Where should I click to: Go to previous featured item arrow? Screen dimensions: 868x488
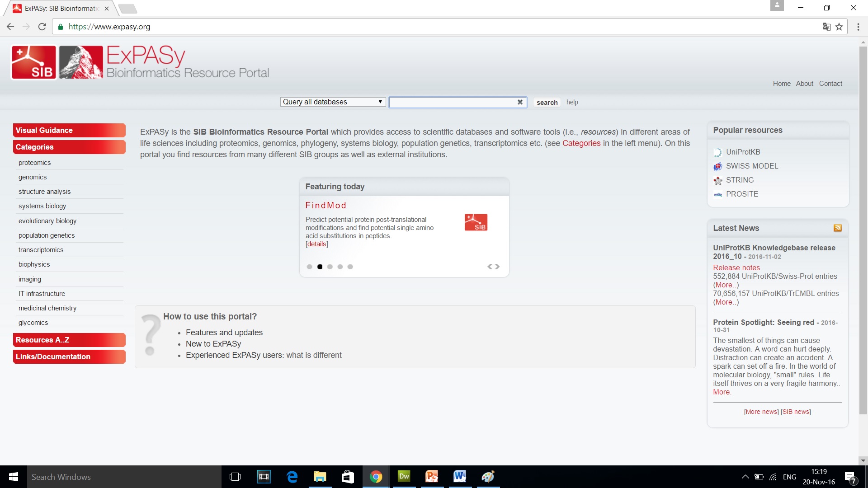[490, 267]
